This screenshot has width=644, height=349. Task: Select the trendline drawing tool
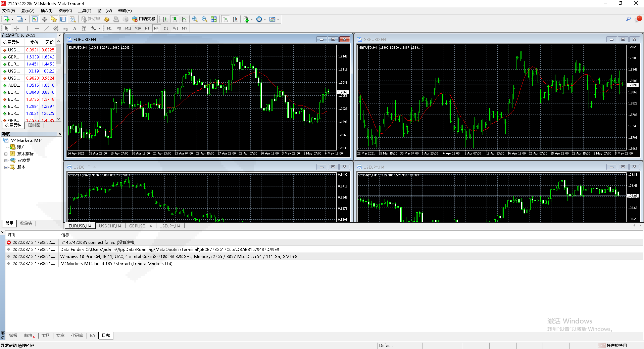pos(47,29)
